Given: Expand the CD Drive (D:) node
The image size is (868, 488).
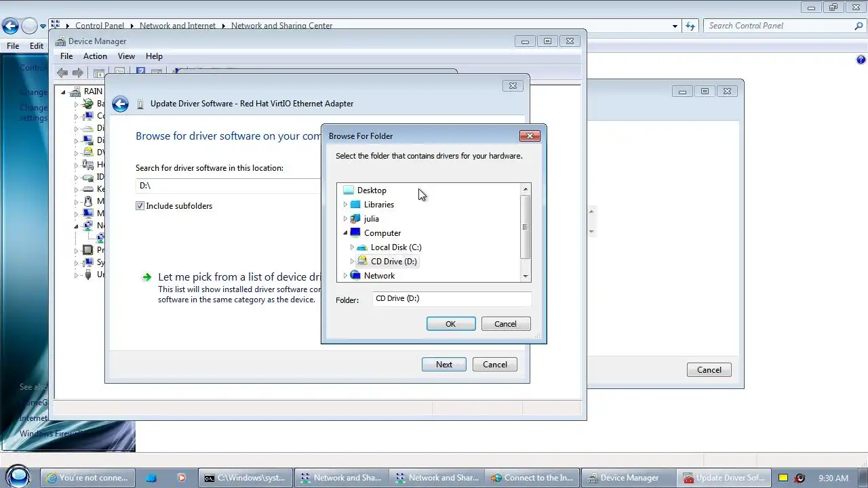Looking at the screenshot, I should [x=352, y=262].
